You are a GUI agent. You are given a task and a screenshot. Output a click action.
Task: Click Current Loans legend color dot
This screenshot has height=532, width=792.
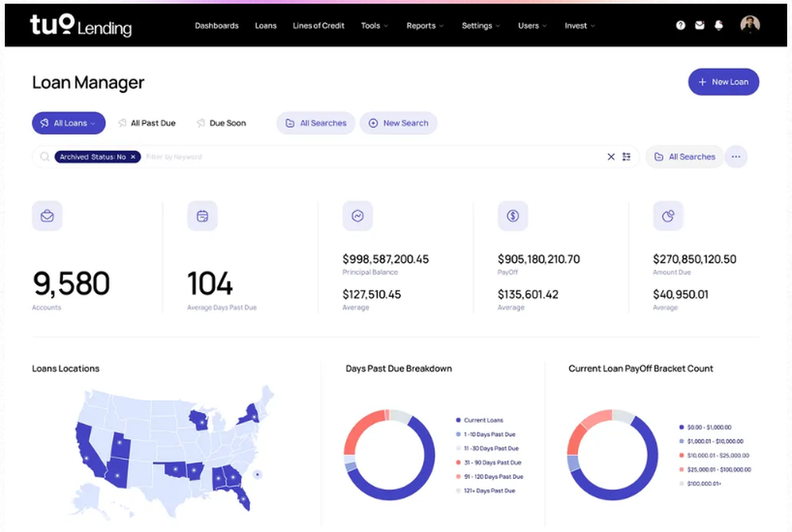point(458,420)
